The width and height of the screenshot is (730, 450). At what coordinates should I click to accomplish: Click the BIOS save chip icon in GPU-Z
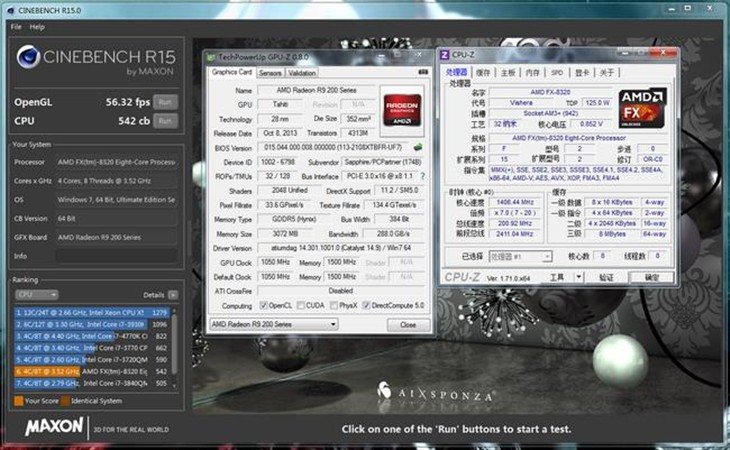pyautogui.click(x=418, y=148)
